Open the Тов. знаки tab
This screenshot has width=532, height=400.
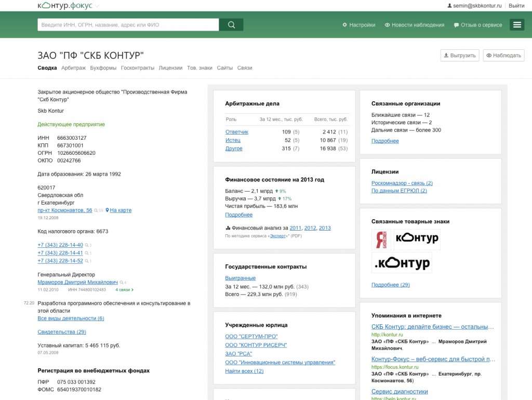[x=199, y=68]
